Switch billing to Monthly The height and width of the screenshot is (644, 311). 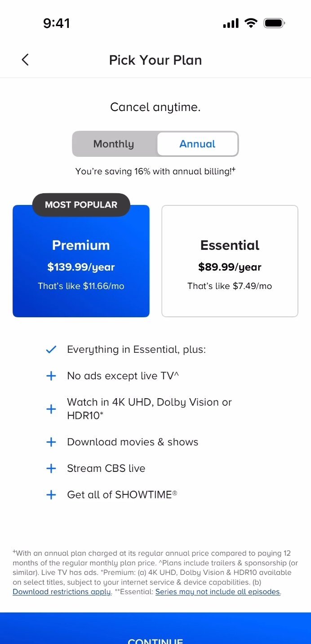click(x=114, y=144)
